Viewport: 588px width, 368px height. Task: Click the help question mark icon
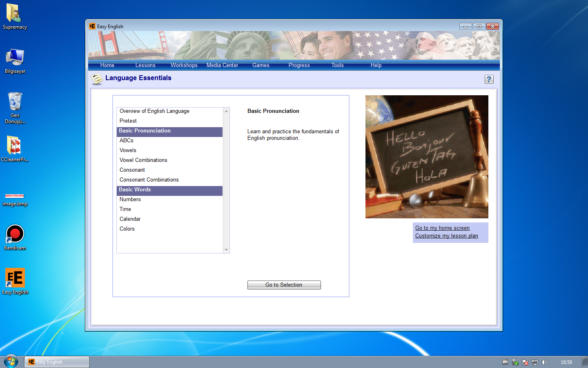(x=489, y=79)
